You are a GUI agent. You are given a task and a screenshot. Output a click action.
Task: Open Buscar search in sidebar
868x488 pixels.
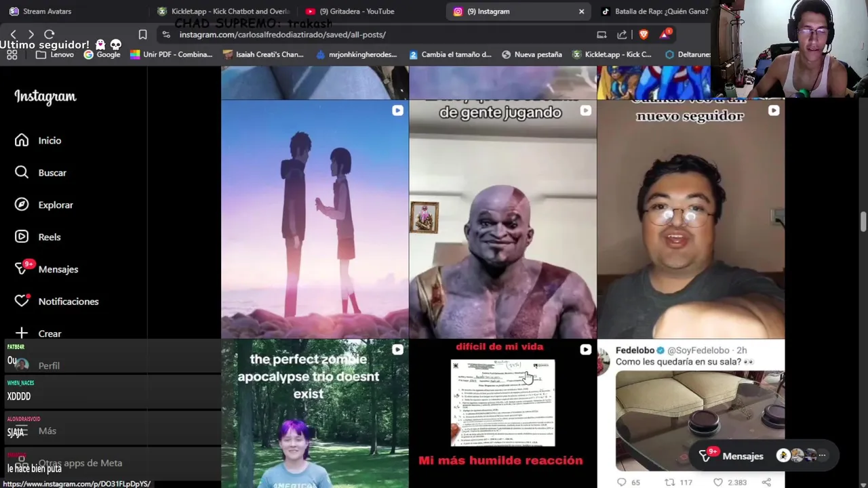tap(41, 173)
